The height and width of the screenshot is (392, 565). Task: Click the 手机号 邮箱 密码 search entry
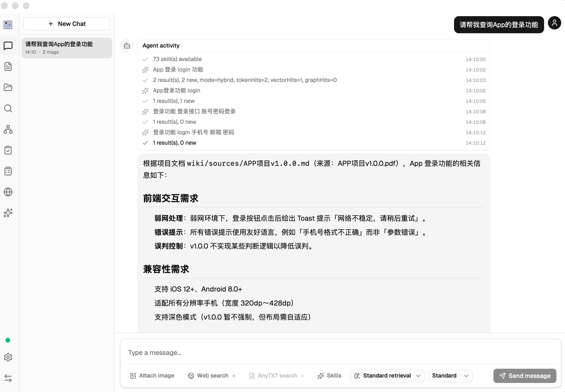tap(314, 132)
